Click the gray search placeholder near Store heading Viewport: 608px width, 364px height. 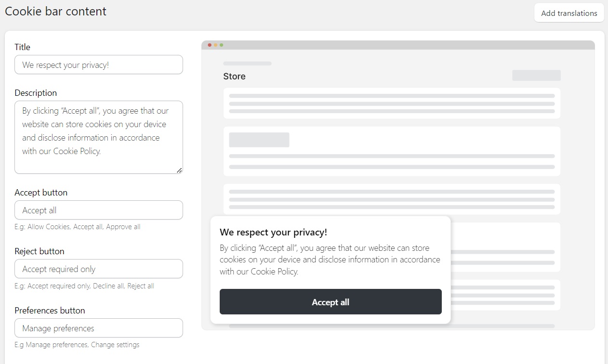tap(536, 75)
